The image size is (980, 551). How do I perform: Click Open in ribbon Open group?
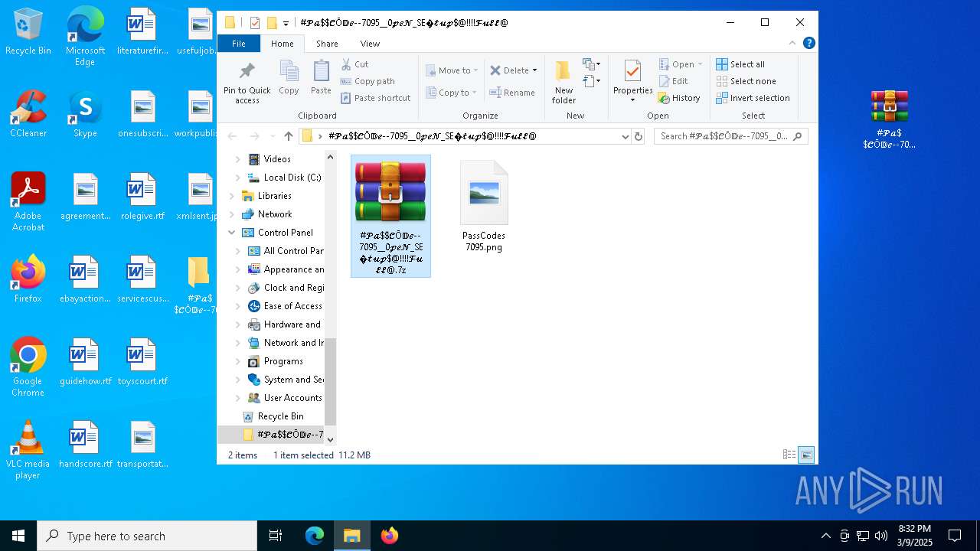679,64
